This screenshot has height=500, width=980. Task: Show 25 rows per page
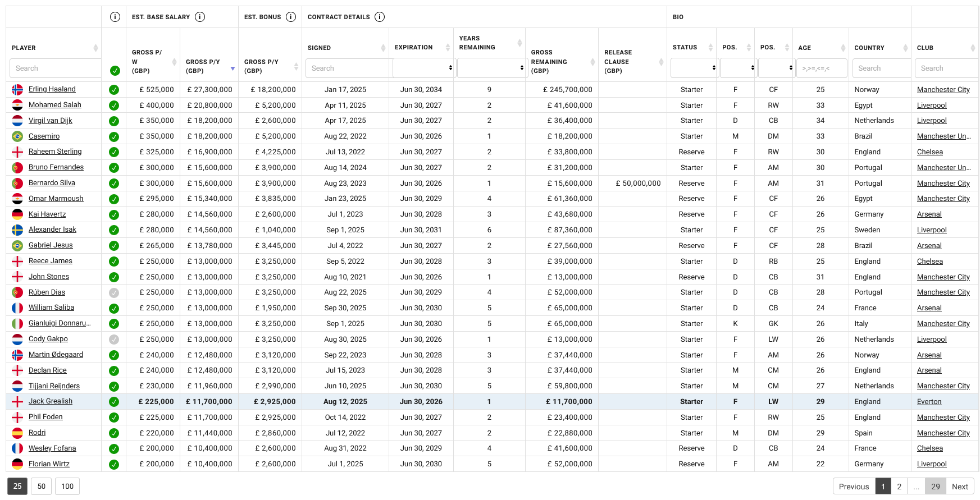(x=17, y=486)
